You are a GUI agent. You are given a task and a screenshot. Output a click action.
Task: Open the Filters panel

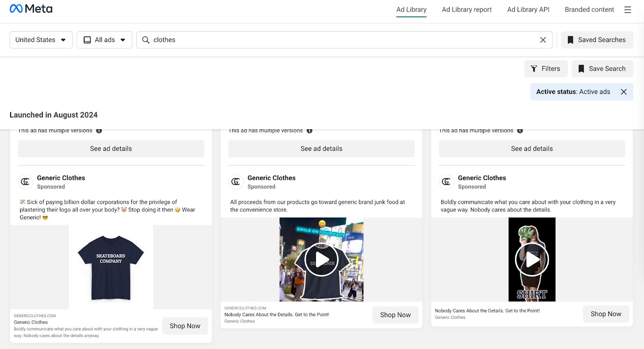click(x=545, y=69)
